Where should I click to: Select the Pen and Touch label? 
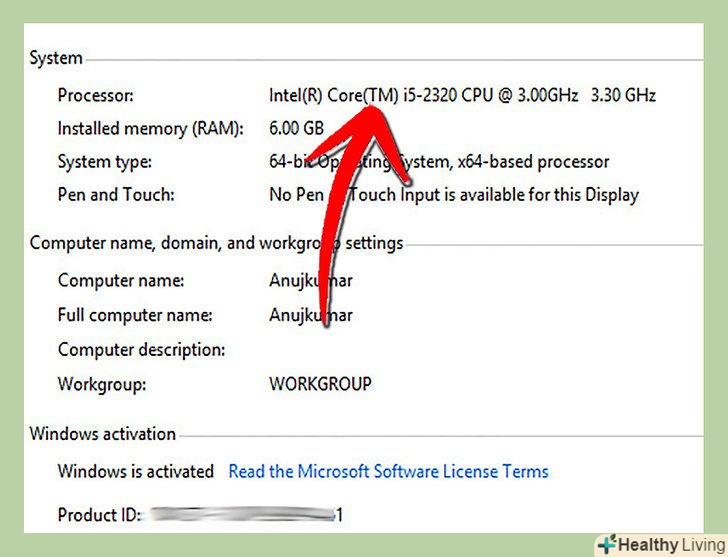point(116,194)
